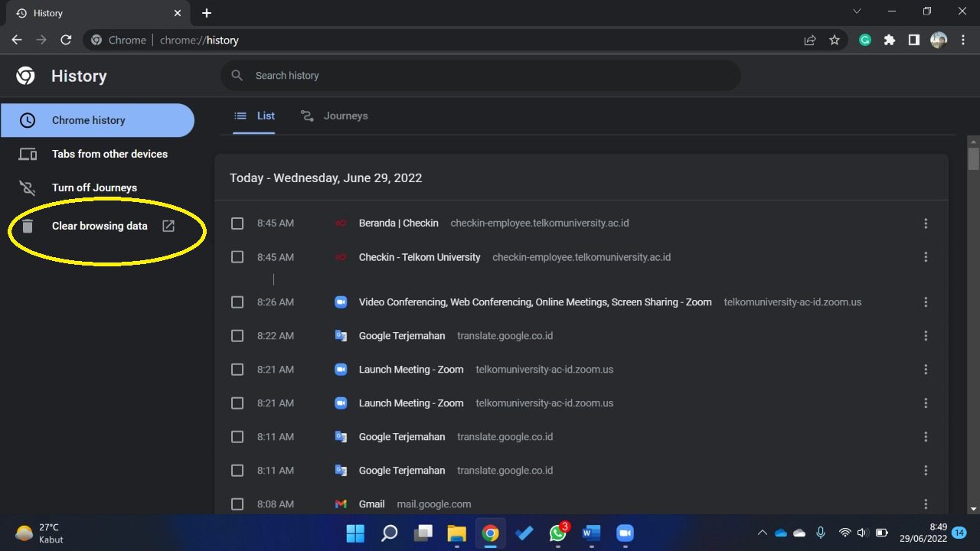Viewport: 980px width, 551px height.
Task: Open more actions for Beranda | Checkin
Action: [926, 223]
